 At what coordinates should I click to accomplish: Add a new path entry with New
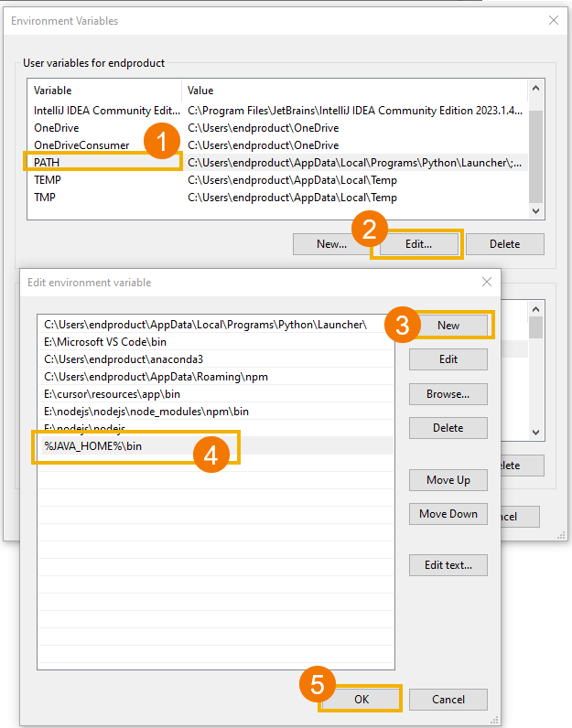(x=448, y=326)
